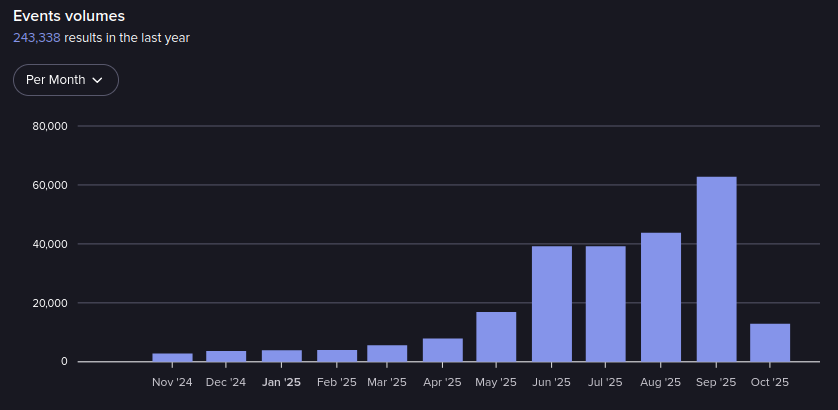Click the 243,338 results link
Screen dimensions: 838x410
click(37, 38)
